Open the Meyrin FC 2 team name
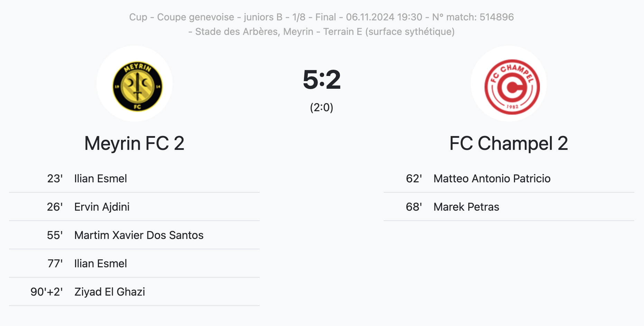Viewport: 644px width, 326px height. [134, 143]
